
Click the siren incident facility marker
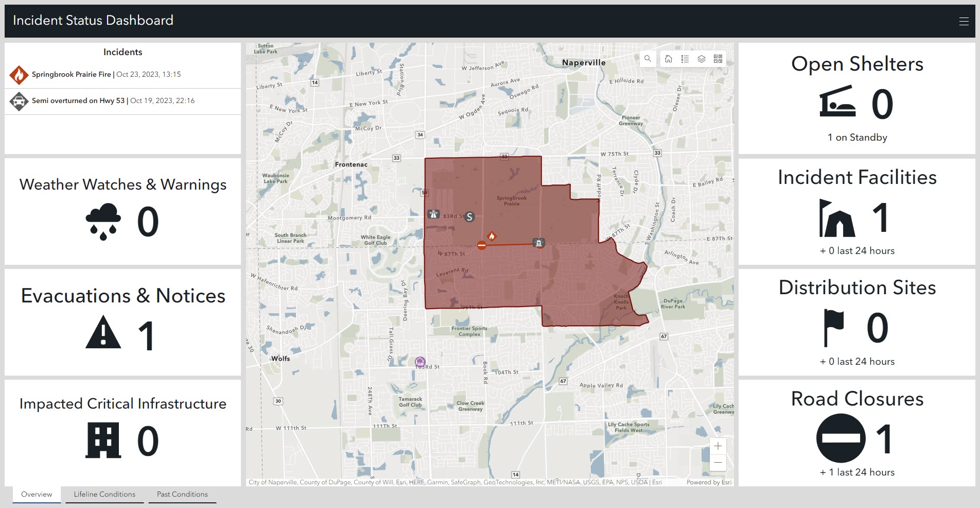(x=538, y=243)
